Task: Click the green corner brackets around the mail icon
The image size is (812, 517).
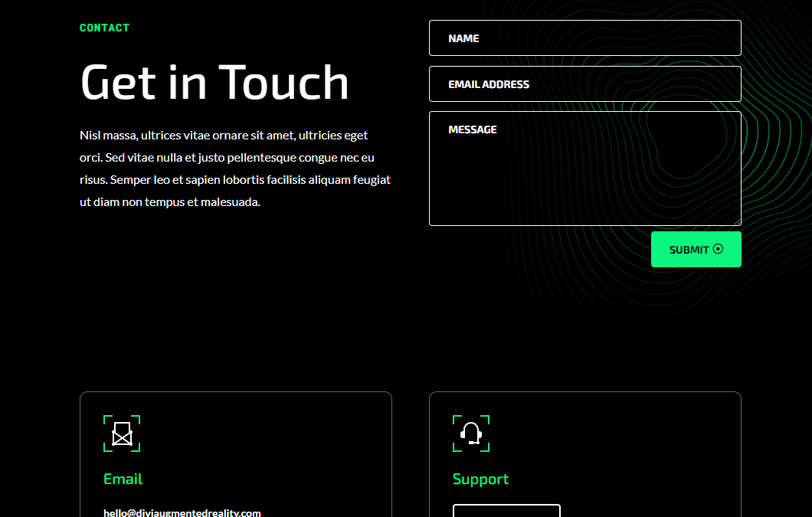Action: (123, 434)
